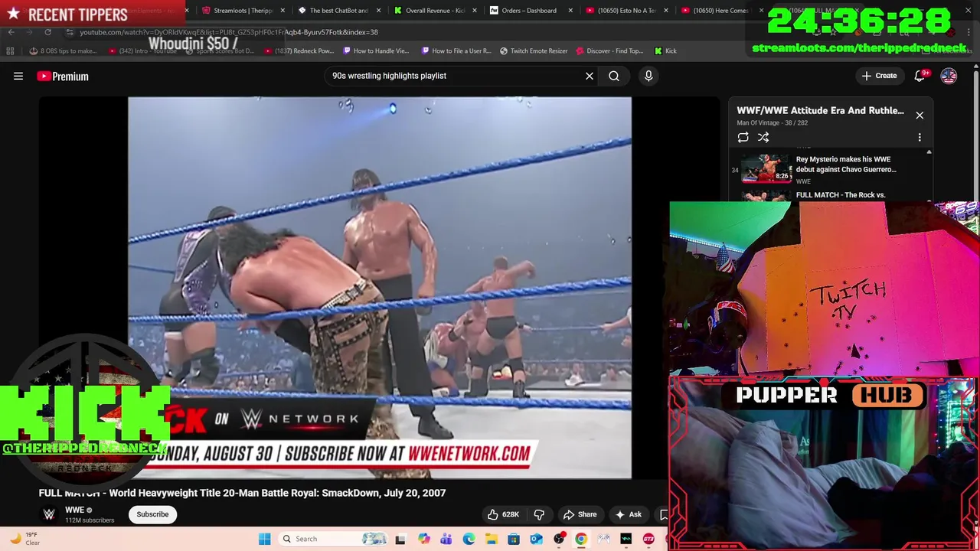980x551 pixels.
Task: Launch Copilot from the taskbar
Action: coord(424,539)
